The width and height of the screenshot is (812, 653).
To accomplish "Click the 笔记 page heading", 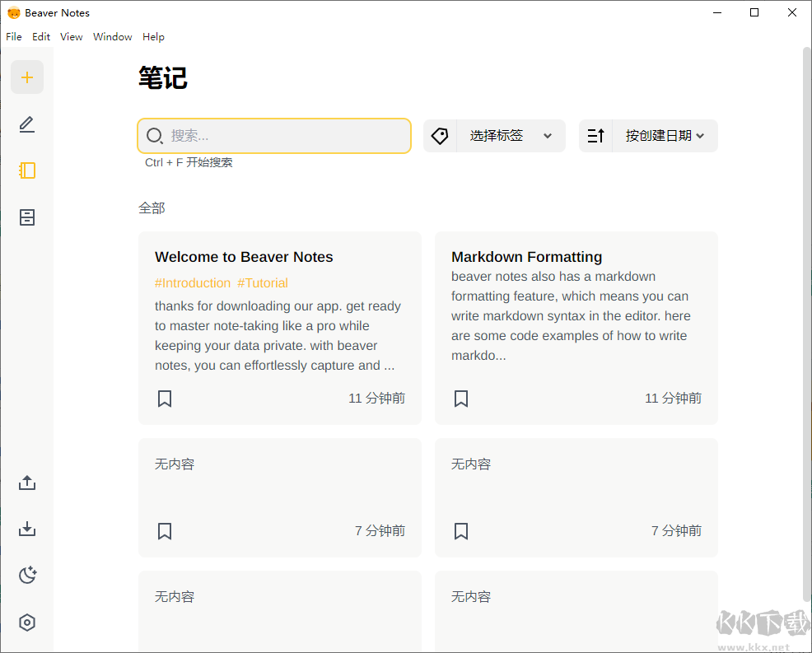I will click(162, 78).
